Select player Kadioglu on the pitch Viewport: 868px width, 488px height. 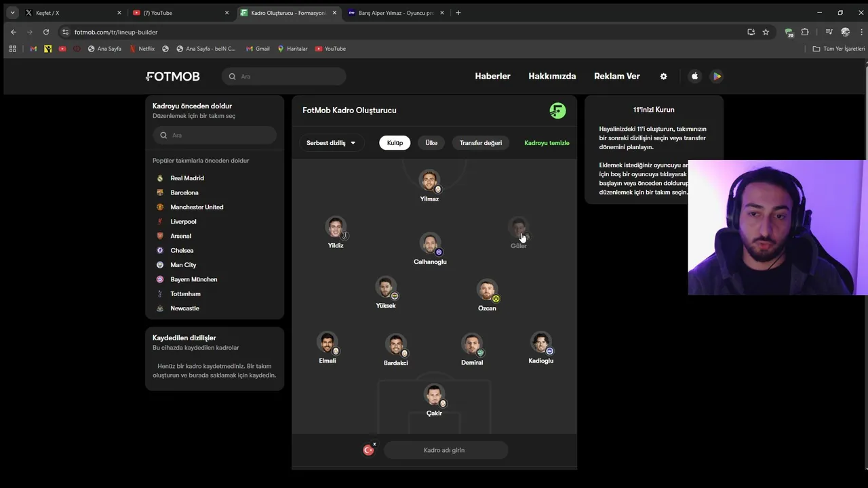541,348
